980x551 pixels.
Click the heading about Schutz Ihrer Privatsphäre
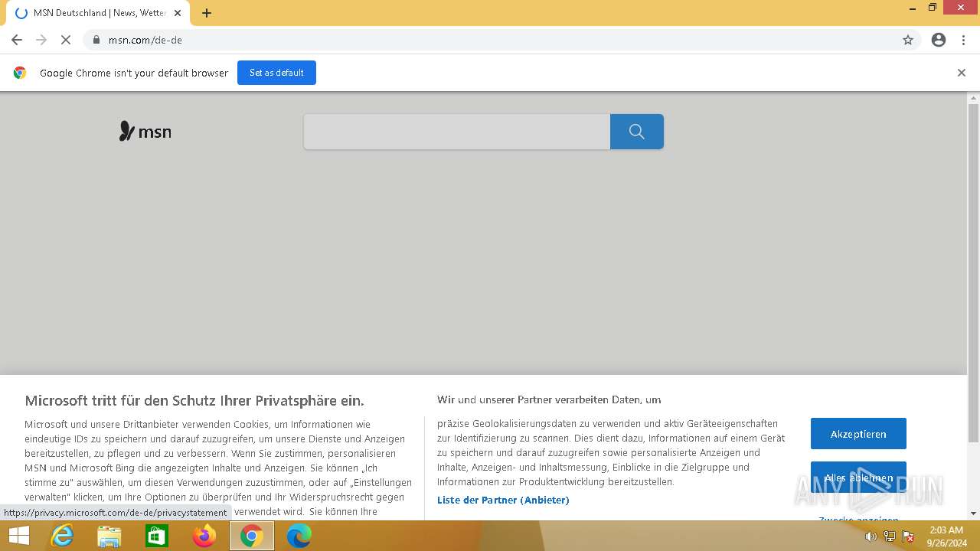coord(194,400)
